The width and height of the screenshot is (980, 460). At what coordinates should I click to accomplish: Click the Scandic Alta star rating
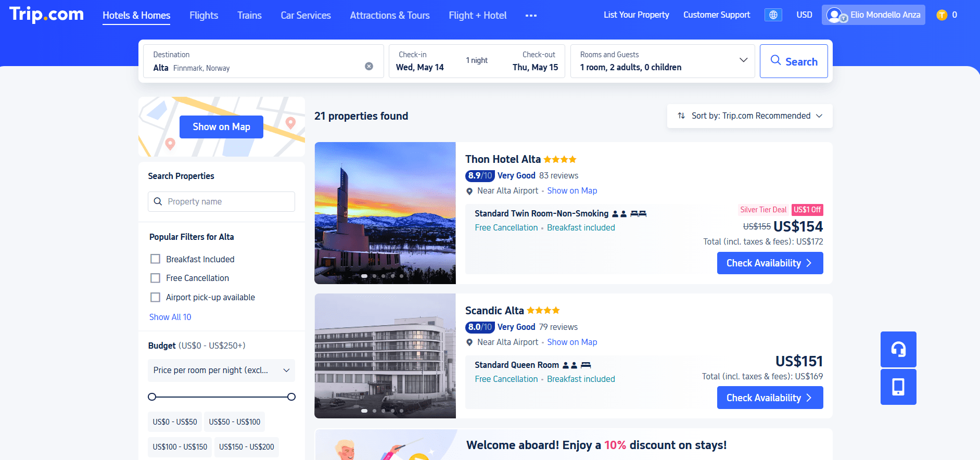coord(543,311)
